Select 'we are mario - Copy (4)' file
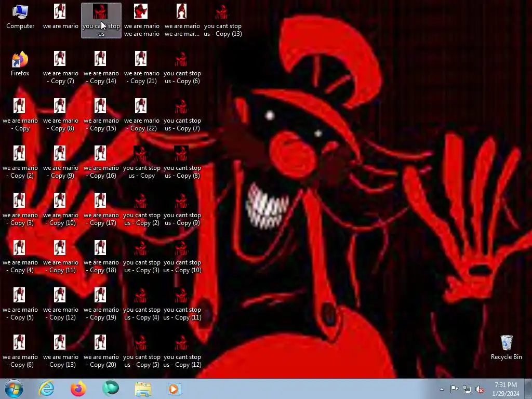 pyautogui.click(x=20, y=257)
